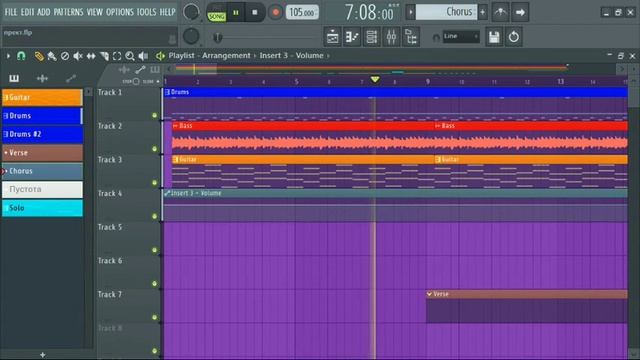Image resolution: width=640 pixels, height=360 pixels.
Task: Add new pattern with plus next to Chorus
Action: point(483,12)
